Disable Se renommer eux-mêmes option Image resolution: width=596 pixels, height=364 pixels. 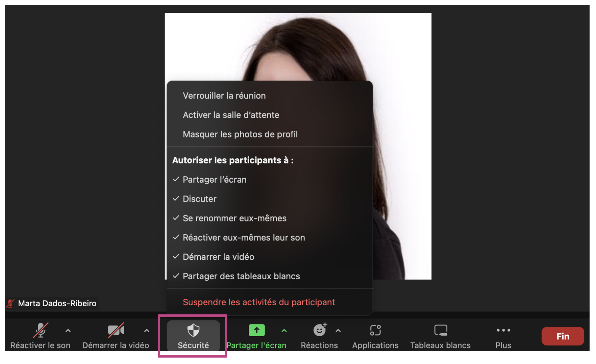tap(234, 218)
